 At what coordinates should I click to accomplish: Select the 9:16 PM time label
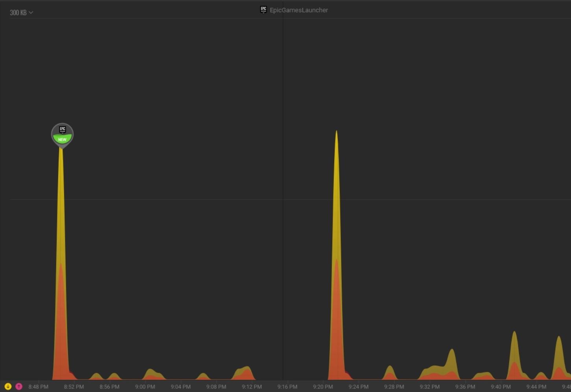(287, 387)
